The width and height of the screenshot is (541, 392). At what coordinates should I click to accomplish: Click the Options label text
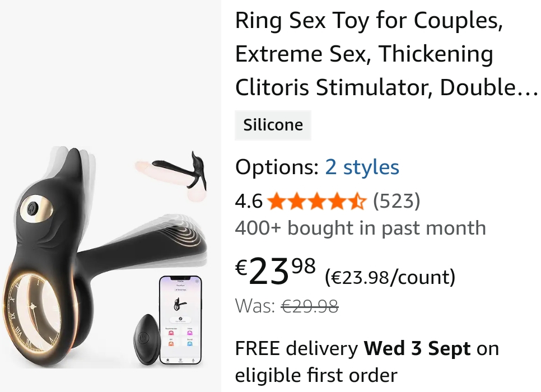point(277,167)
